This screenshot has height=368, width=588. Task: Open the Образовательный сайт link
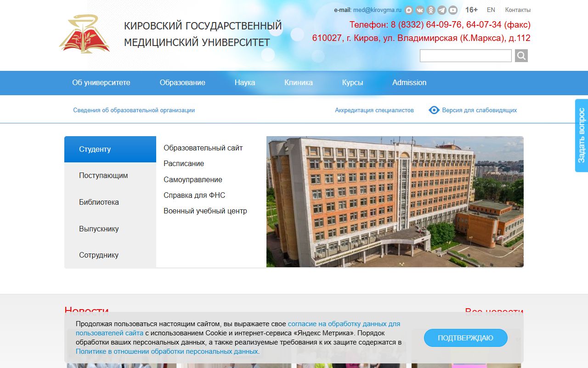[x=203, y=148]
